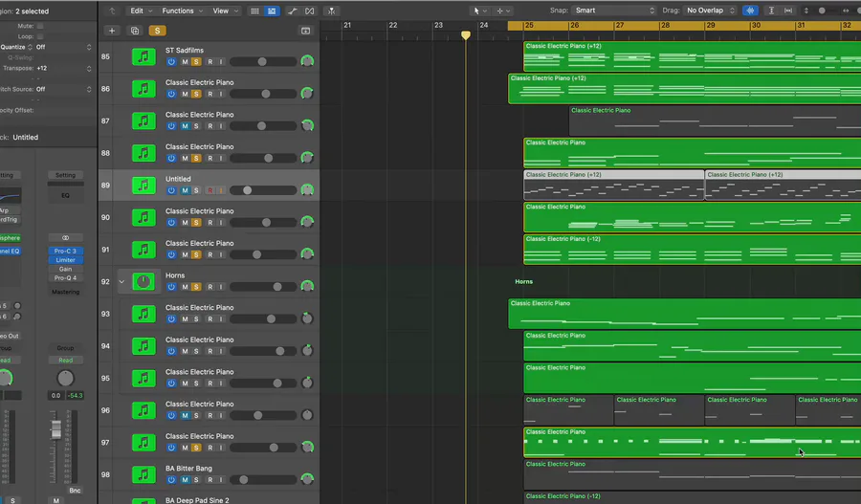Open the View menu
Image resolution: width=861 pixels, height=504 pixels.
point(225,11)
